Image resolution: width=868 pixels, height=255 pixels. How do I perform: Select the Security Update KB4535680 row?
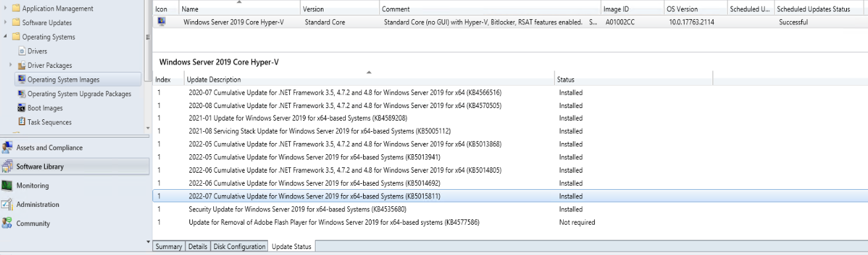(510, 210)
